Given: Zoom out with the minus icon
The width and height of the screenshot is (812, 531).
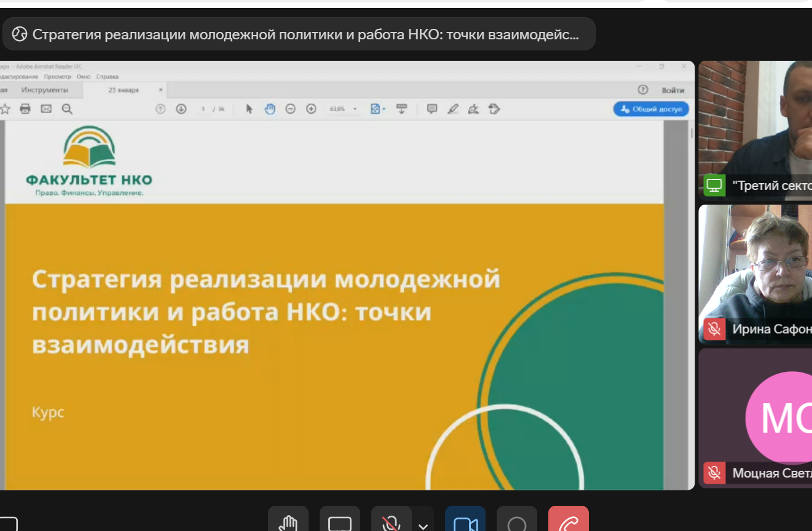Looking at the screenshot, I should coord(291,109).
